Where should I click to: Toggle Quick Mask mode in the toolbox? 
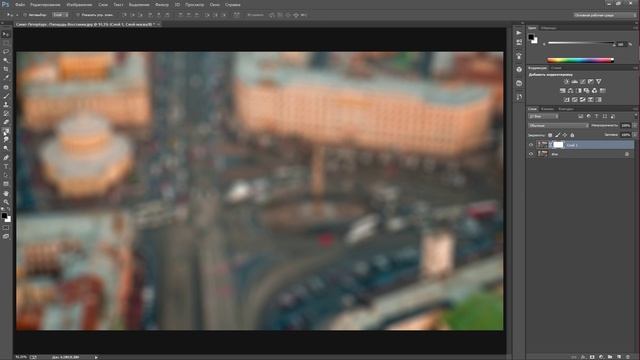click(x=6, y=228)
